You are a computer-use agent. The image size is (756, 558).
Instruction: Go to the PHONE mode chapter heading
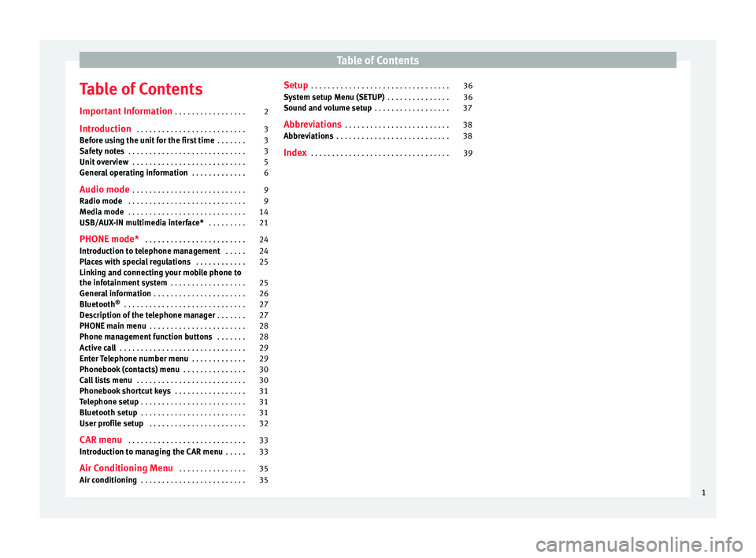109,240
